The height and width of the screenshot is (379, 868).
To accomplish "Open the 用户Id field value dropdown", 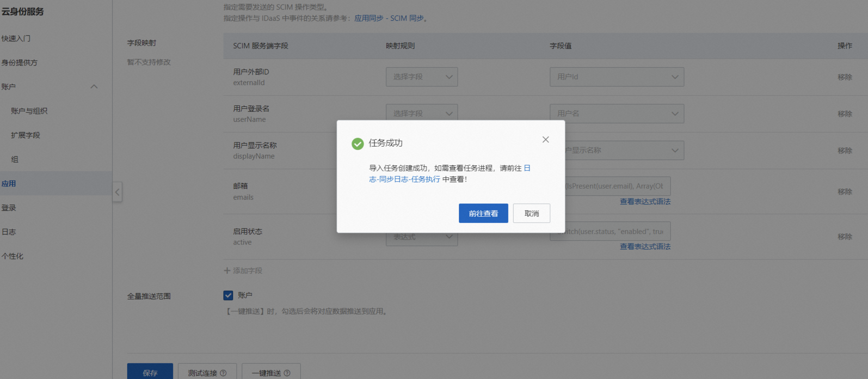I will [x=616, y=77].
